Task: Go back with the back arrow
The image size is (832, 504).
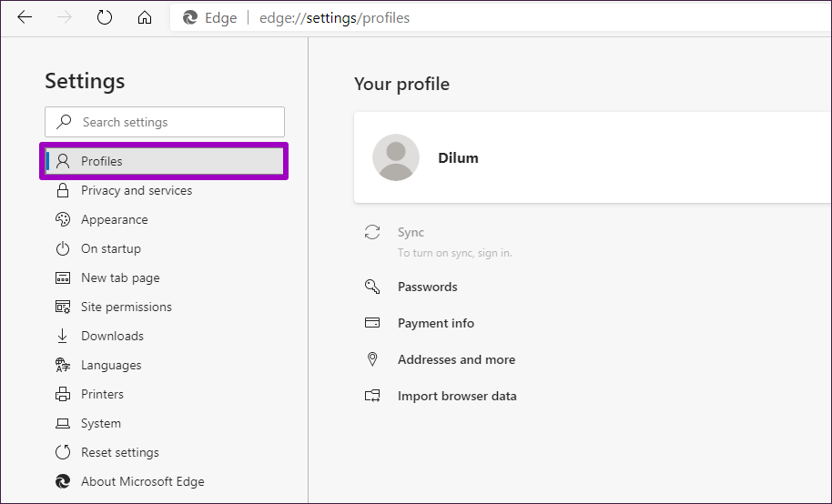Action: click(25, 17)
